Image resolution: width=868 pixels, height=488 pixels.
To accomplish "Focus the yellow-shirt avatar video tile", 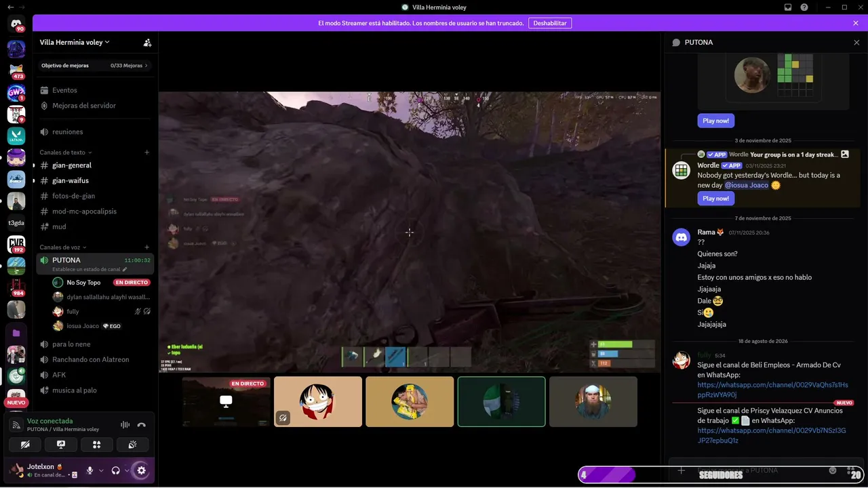I will tap(410, 402).
